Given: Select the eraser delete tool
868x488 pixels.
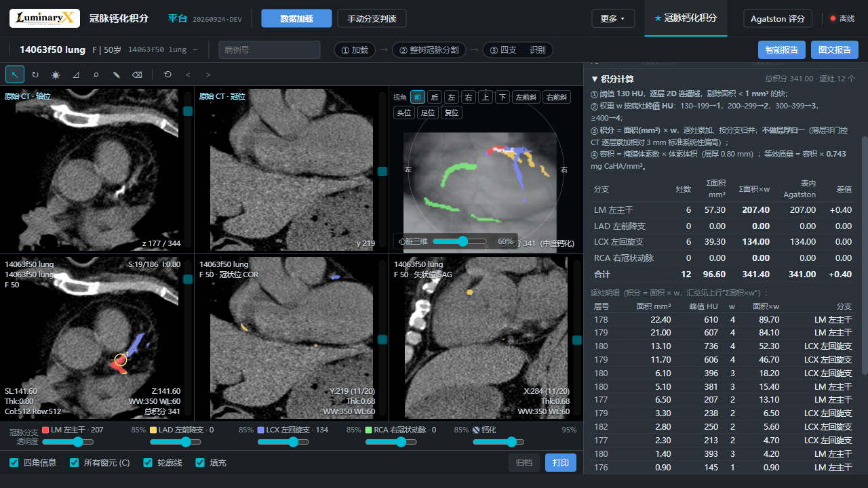Looking at the screenshot, I should [x=137, y=75].
